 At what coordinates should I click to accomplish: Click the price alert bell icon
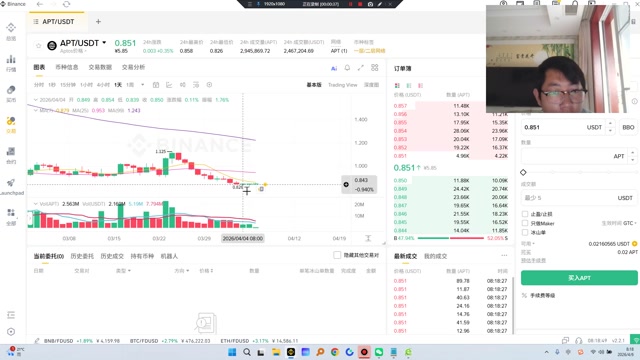click(347, 68)
